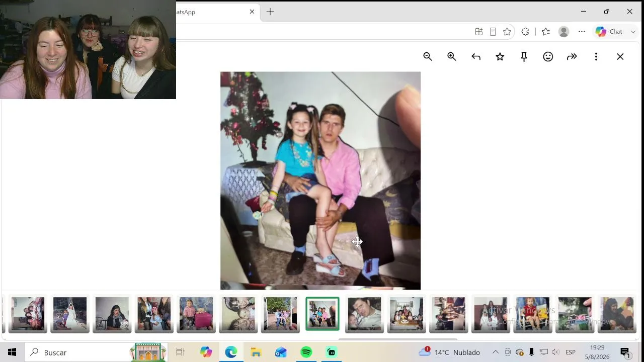Screen dimensions: 644x362
Task: Open a new browser tab
Action: click(270, 12)
